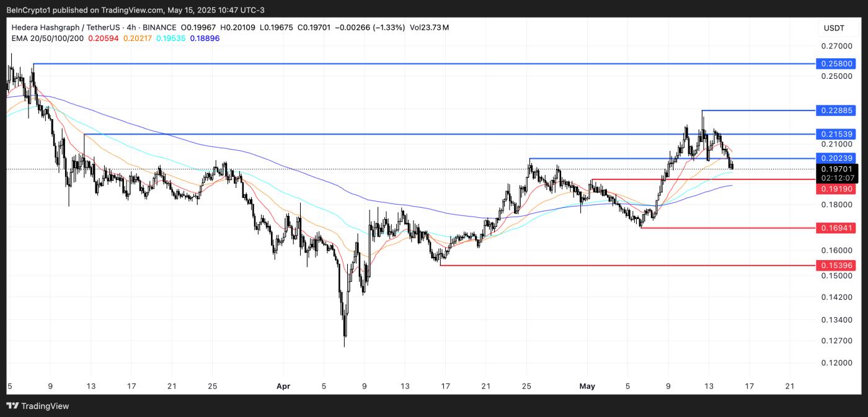
Task: Click the 0.14200 price axis tick
Action: (x=837, y=297)
